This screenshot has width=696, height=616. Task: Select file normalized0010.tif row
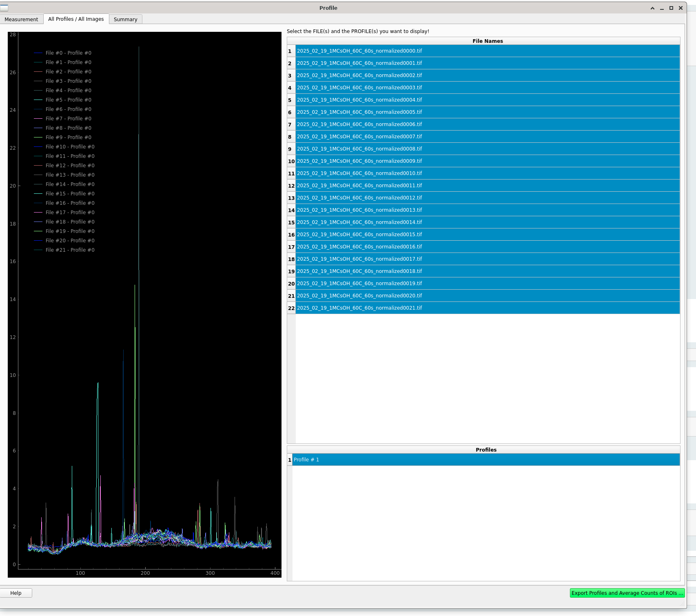pyautogui.click(x=487, y=173)
